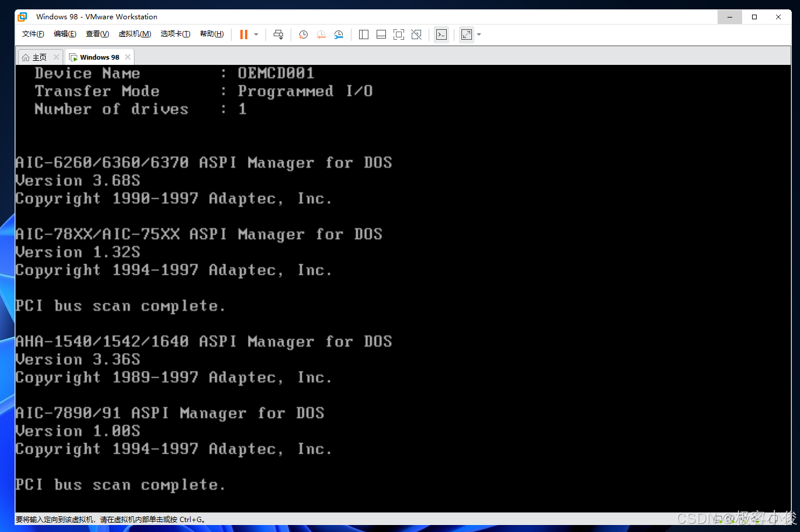Screen dimensions: 800x532
Task: Open the console view terminal icon
Action: tap(442, 34)
